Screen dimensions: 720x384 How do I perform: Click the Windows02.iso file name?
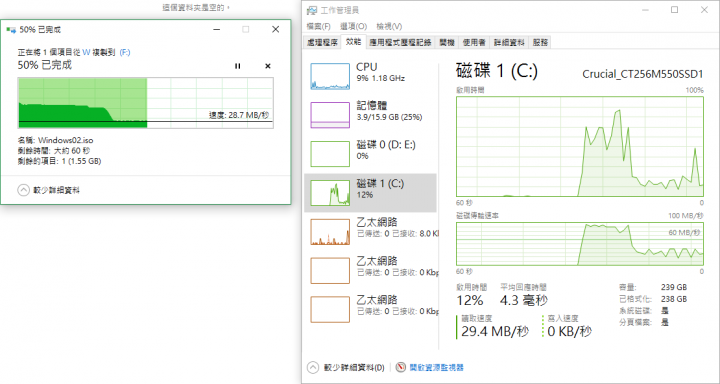[x=66, y=140]
